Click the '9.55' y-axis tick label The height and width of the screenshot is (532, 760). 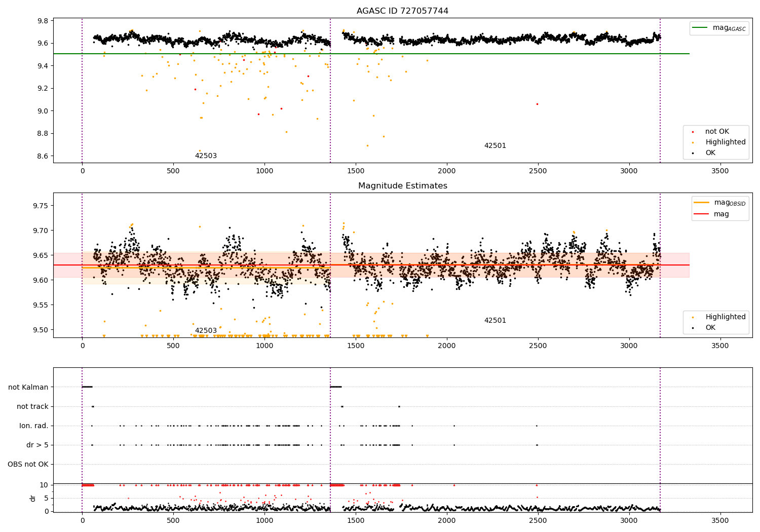(x=41, y=305)
